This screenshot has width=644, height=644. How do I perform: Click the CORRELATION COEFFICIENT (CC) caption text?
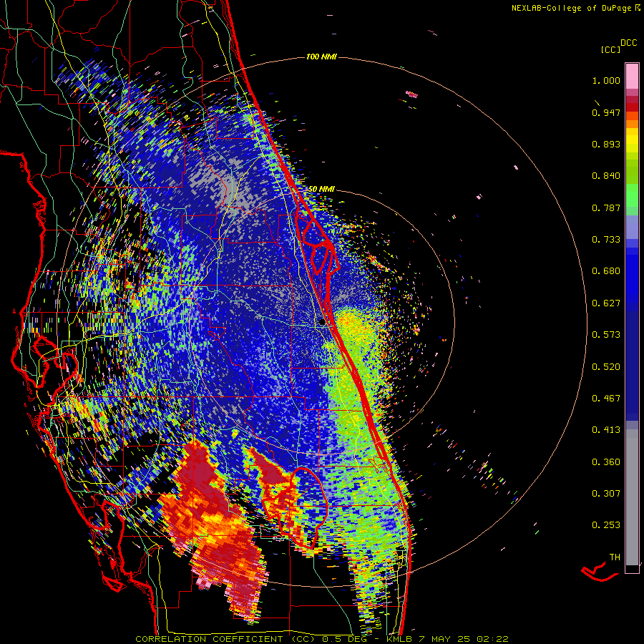coord(225,639)
